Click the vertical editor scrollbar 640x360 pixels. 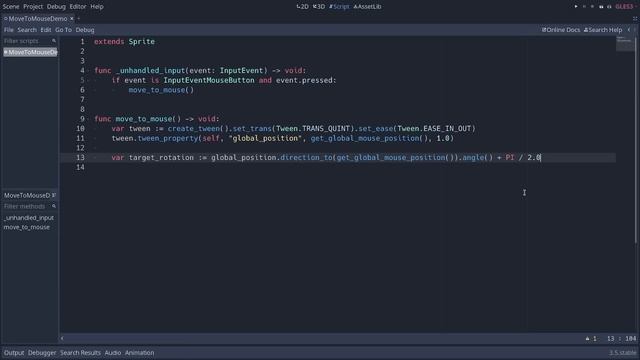click(x=636, y=139)
